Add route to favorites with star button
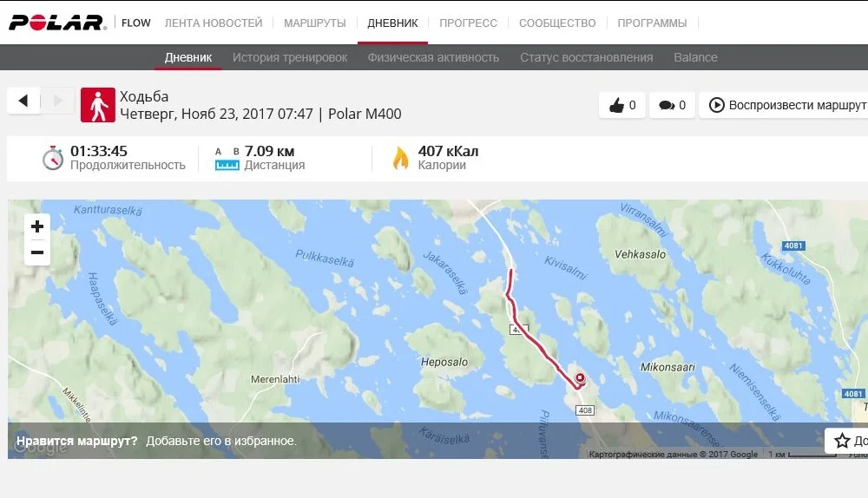868x498 pixels. (x=846, y=441)
